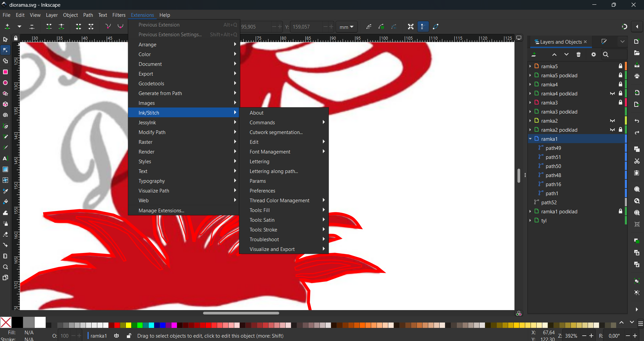The width and height of the screenshot is (644, 341).
Task: Open Params in Ink/Stitch menu
Action: click(284, 181)
